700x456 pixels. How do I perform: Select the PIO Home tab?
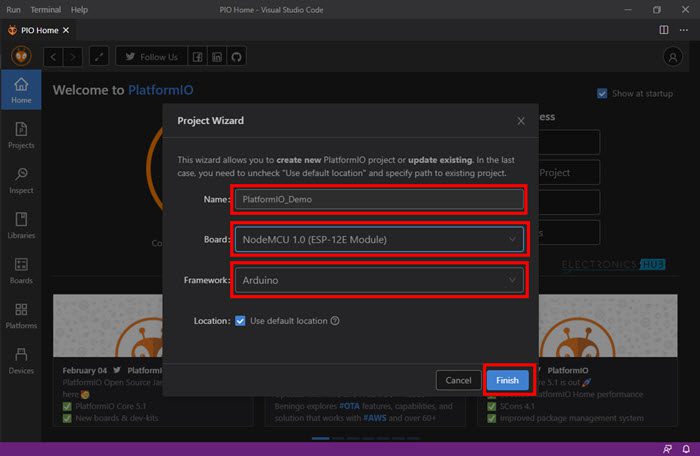click(40, 30)
